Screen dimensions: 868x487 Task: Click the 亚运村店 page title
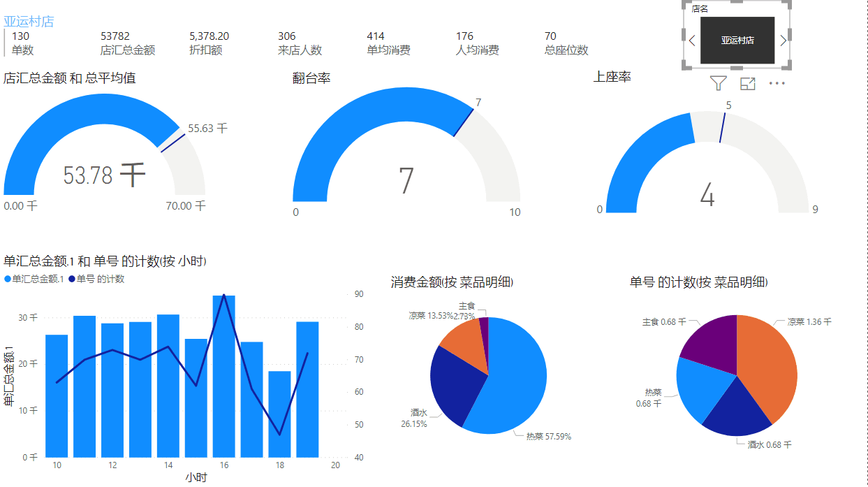coord(29,22)
